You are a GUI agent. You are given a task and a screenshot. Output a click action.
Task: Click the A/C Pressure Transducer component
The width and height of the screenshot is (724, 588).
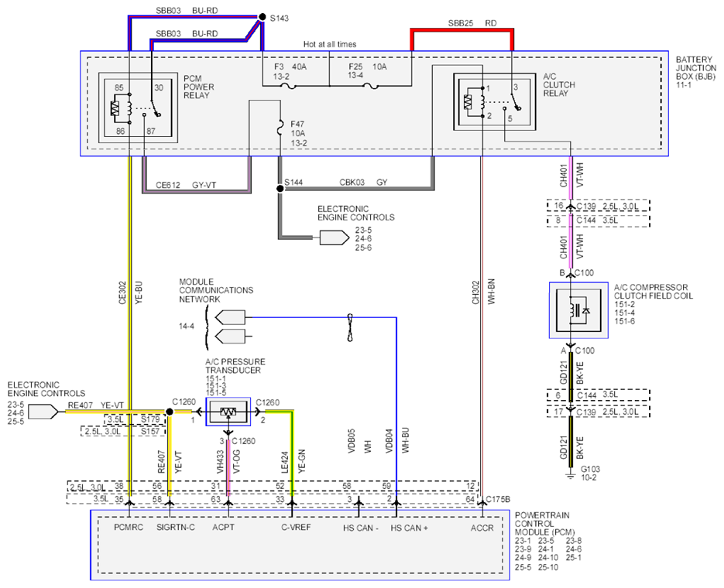pos(228,412)
